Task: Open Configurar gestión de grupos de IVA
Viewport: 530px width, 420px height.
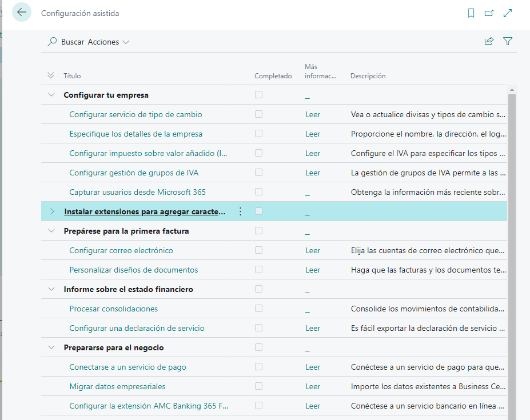Action: point(134,173)
